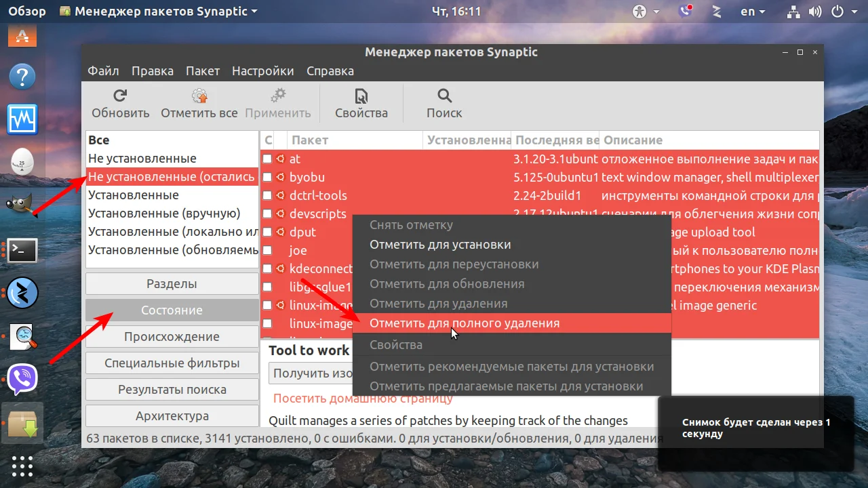Choose Отметить для полного удаления
The height and width of the screenshot is (488, 868).
click(x=512, y=323)
